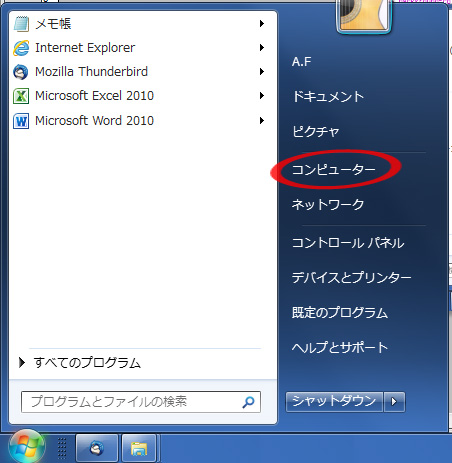
Task: Click the シャットダウン button
Action: pos(334,402)
